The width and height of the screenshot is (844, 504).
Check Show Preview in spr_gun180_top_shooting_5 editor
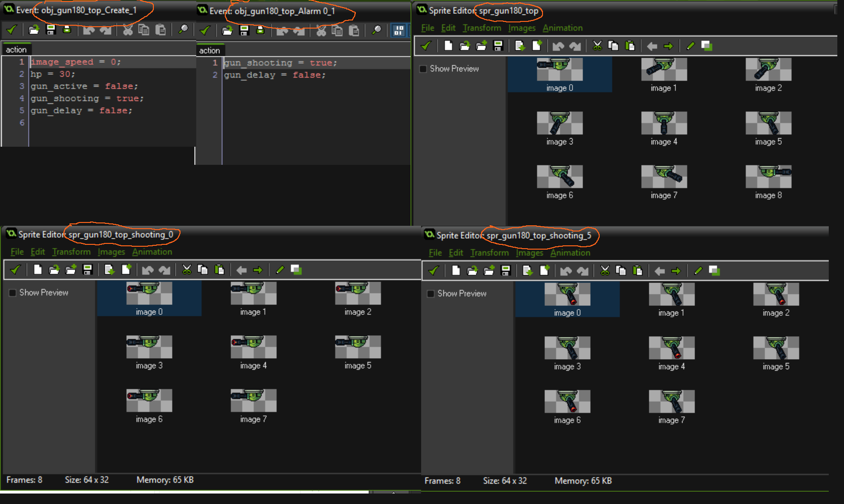[x=431, y=294]
